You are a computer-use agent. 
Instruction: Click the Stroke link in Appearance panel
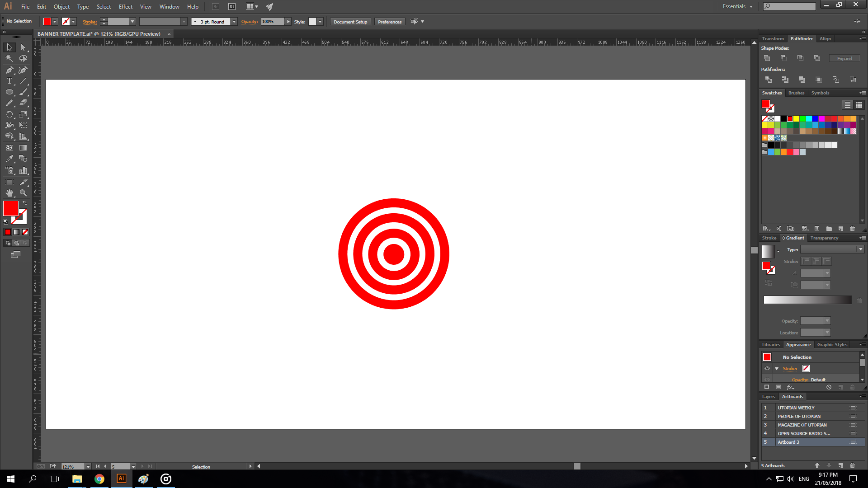[x=790, y=369]
